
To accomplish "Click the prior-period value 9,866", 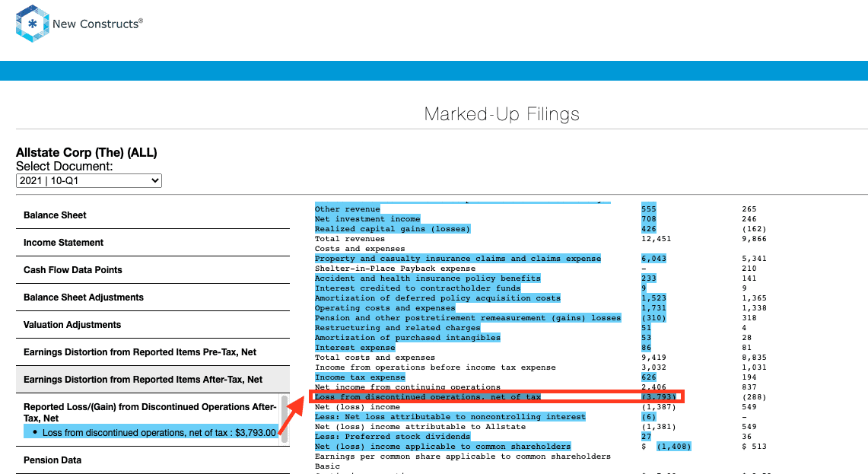I will pos(754,239).
